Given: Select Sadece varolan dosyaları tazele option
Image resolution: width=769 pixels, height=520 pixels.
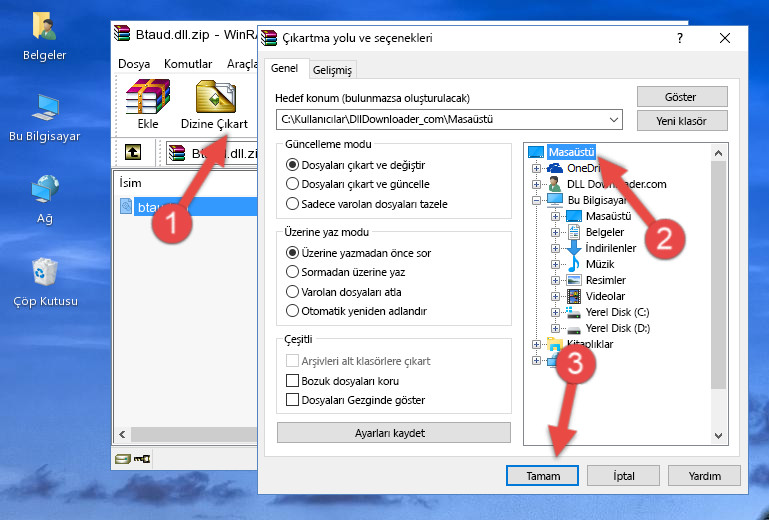Looking at the screenshot, I should tap(367, 204).
